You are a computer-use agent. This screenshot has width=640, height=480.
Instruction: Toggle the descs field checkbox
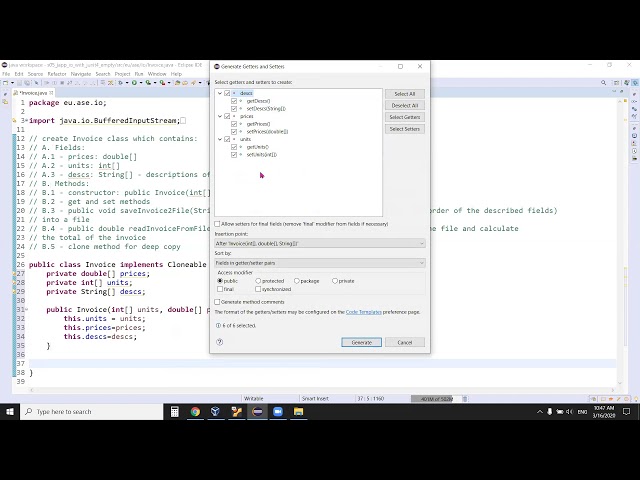pyautogui.click(x=227, y=93)
